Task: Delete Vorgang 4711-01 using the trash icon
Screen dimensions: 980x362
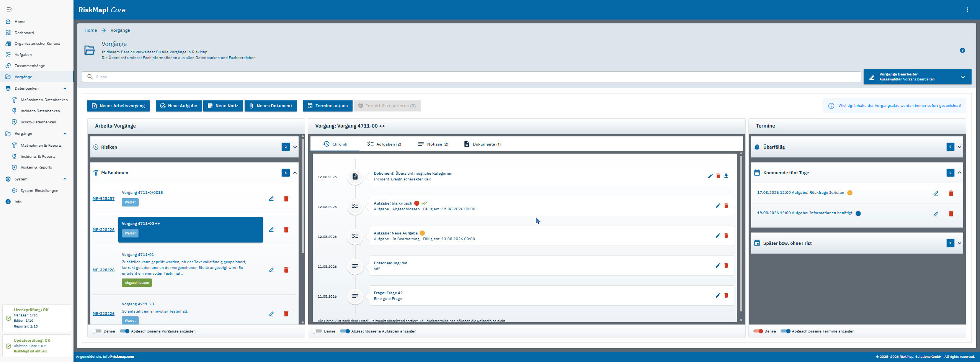Action: click(286, 270)
